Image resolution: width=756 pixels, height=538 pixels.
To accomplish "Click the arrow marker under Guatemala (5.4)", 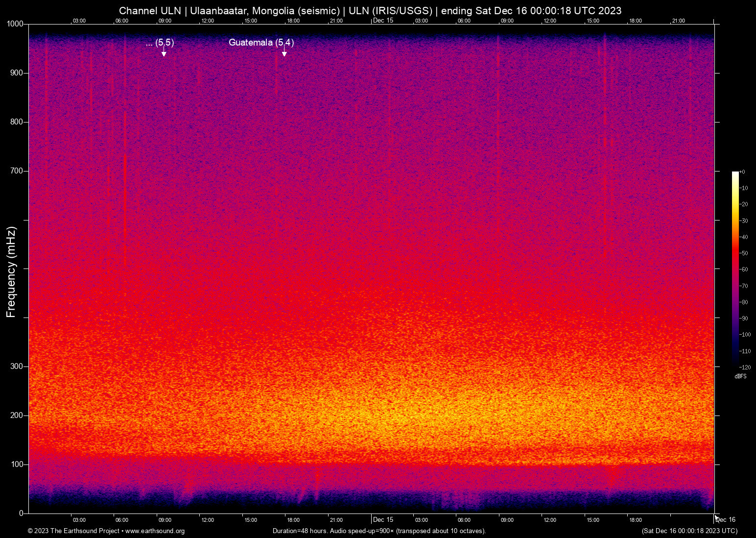I will (284, 53).
